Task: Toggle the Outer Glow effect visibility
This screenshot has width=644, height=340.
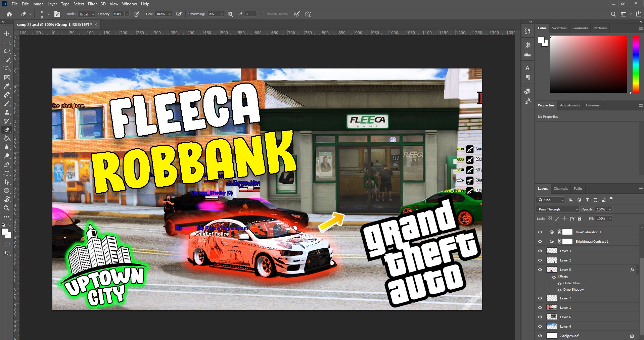Action: pos(559,284)
